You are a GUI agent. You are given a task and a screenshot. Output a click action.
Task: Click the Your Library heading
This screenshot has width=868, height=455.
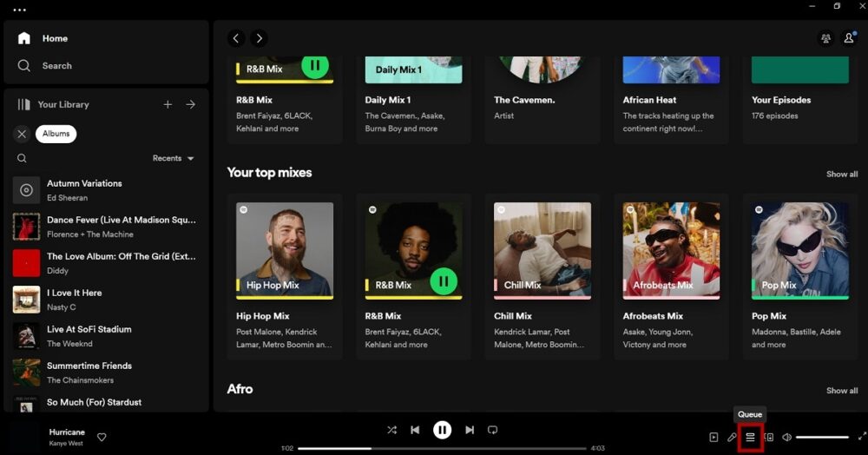[x=63, y=104]
